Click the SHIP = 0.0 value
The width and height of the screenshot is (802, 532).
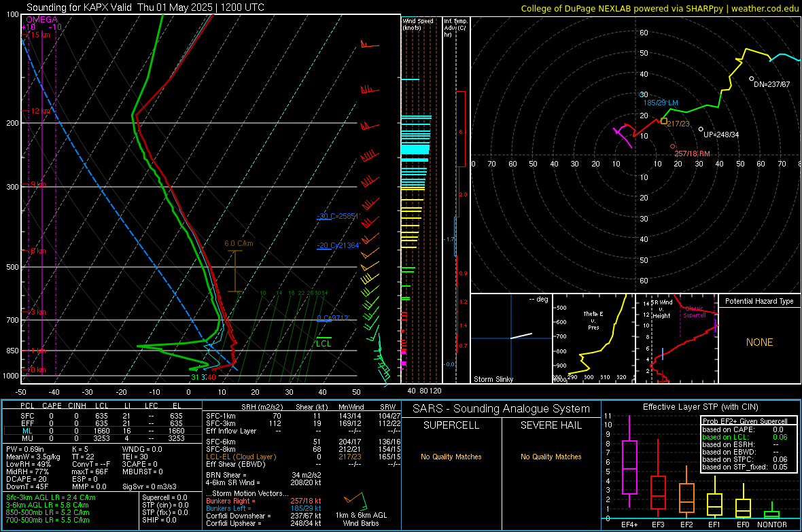159,520
